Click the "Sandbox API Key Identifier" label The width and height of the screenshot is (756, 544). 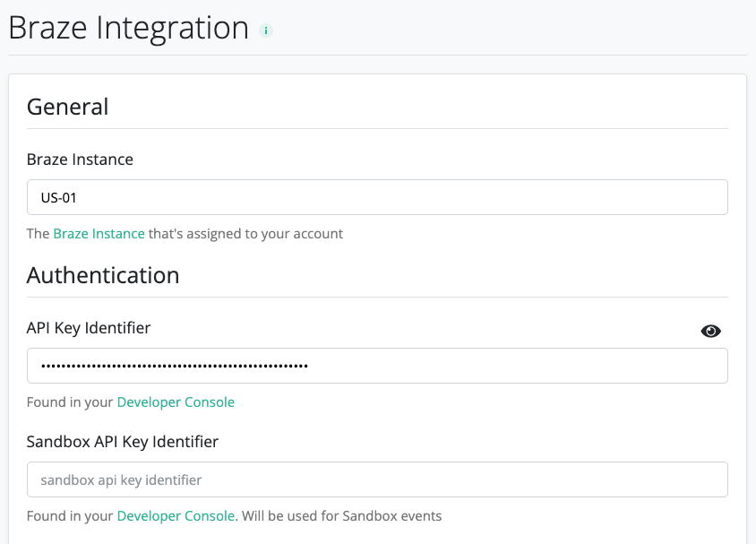click(121, 441)
